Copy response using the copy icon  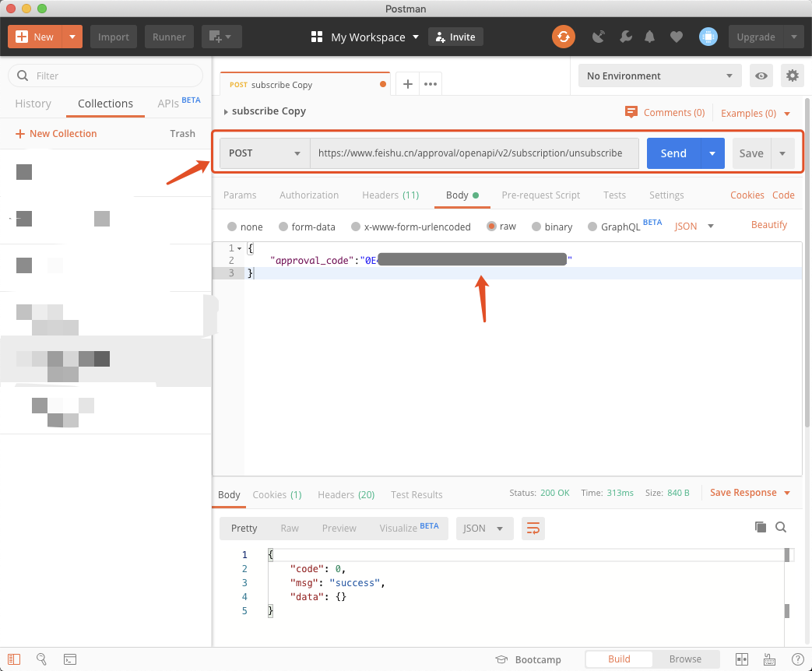[761, 527]
